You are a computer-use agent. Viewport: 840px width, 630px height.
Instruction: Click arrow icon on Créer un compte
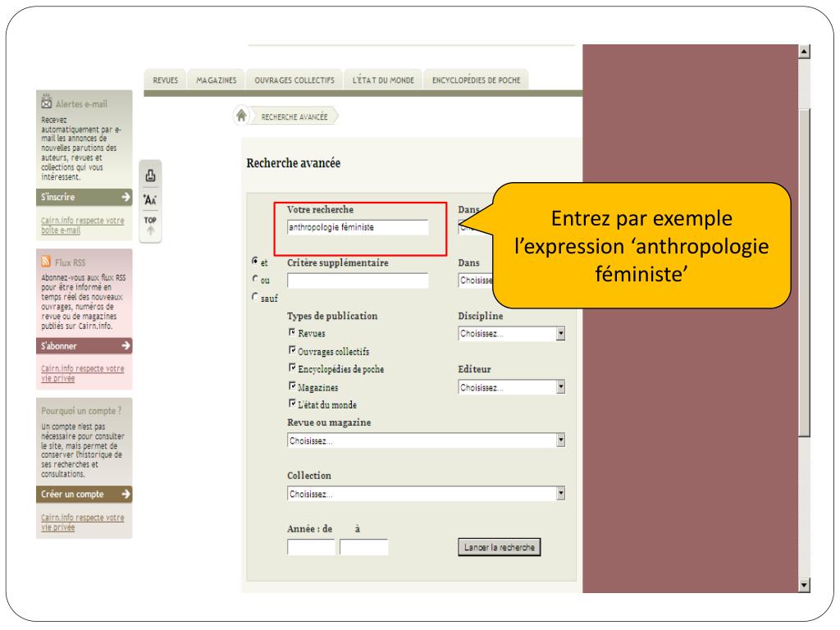tap(126, 494)
